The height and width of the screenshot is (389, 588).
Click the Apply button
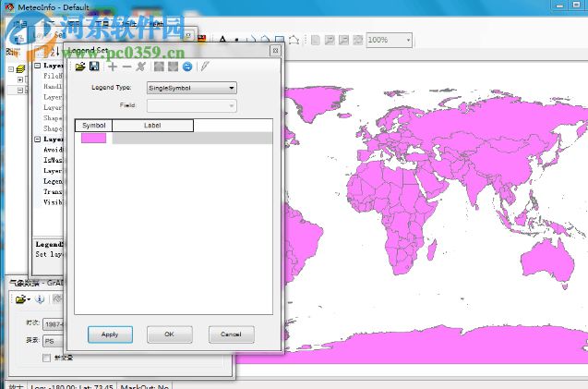(x=110, y=334)
